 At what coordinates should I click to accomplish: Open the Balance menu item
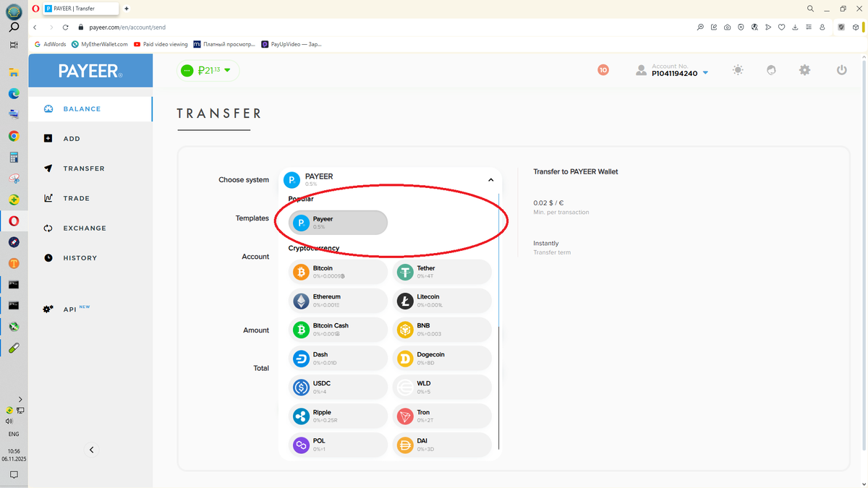90,109
